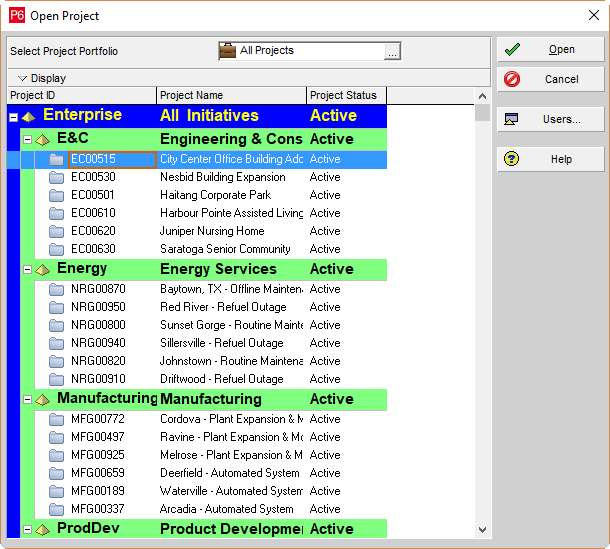Click folder icon for MFG00772

coord(56,419)
